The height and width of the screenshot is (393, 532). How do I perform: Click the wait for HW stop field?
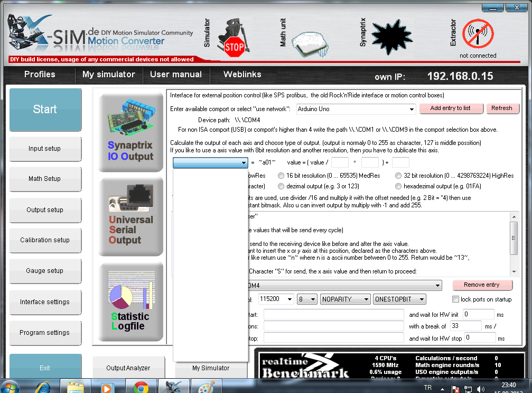(480, 337)
